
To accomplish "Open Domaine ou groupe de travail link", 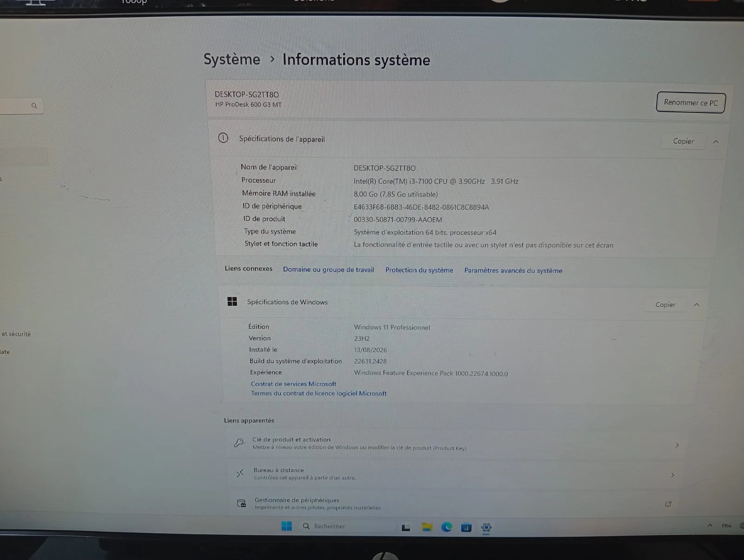I will tap(328, 269).
